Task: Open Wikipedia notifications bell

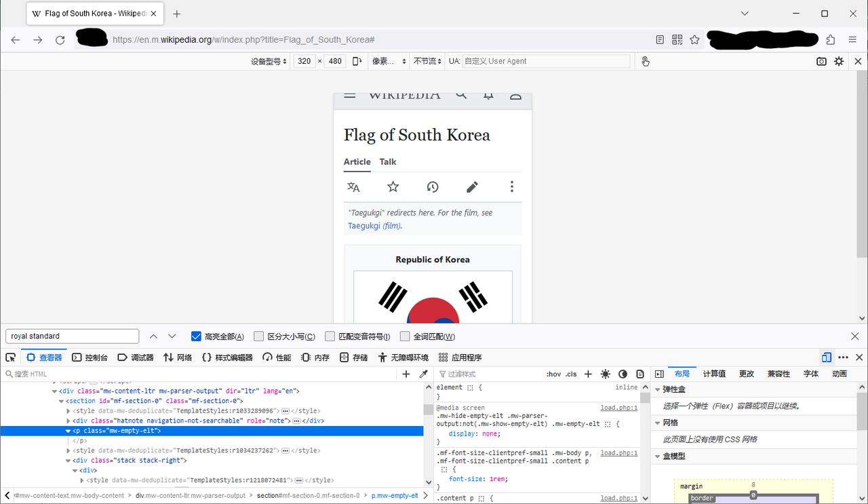Action: point(488,96)
